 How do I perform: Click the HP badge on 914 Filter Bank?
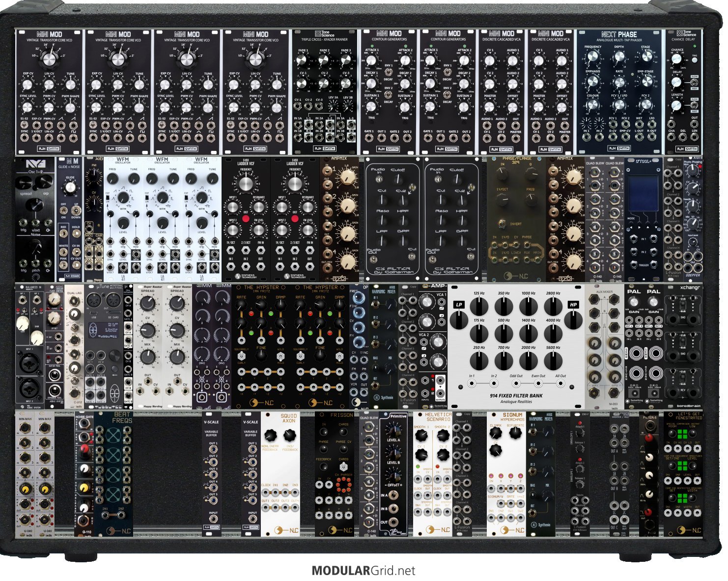tap(573, 305)
